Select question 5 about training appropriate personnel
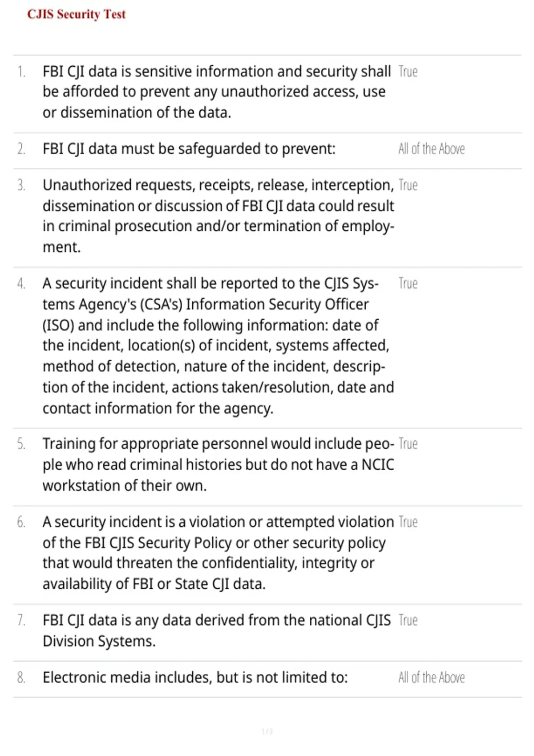 (218, 465)
